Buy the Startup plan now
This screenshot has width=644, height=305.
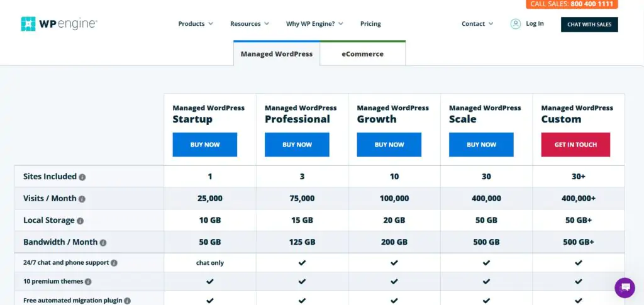click(204, 145)
